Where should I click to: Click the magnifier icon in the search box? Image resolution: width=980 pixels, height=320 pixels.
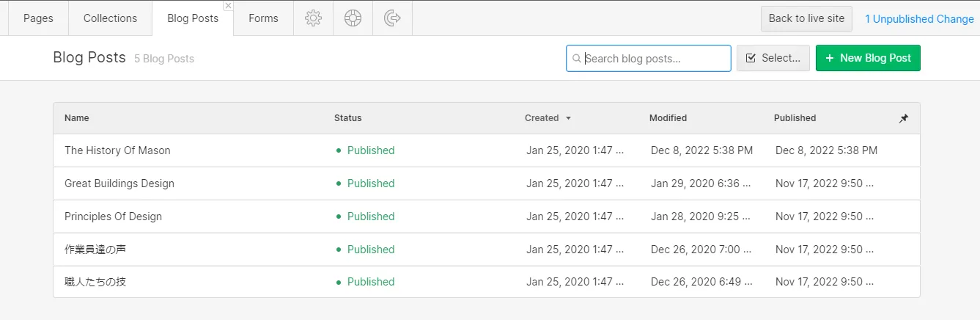point(577,59)
